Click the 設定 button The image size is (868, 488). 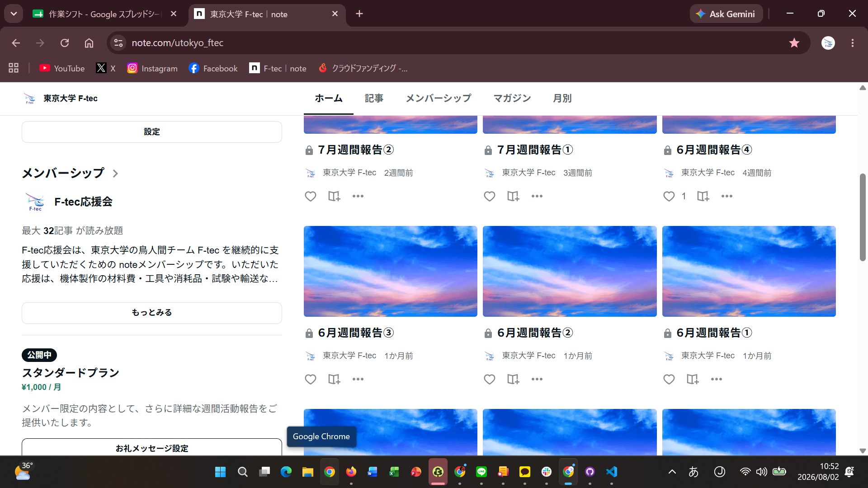[152, 132]
